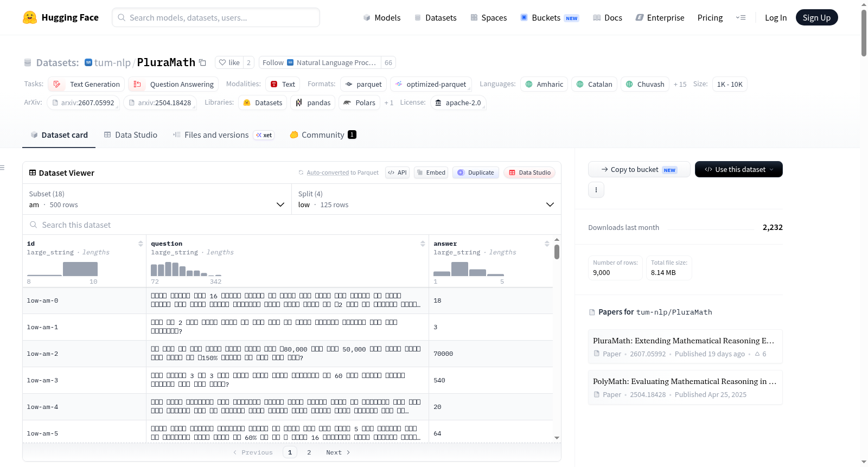Image resolution: width=868 pixels, height=467 pixels.
Task: Show the +1 additional library
Action: point(389,103)
